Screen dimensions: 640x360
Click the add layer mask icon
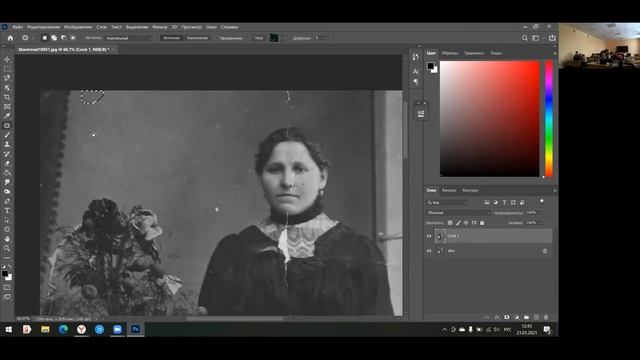pyautogui.click(x=507, y=317)
